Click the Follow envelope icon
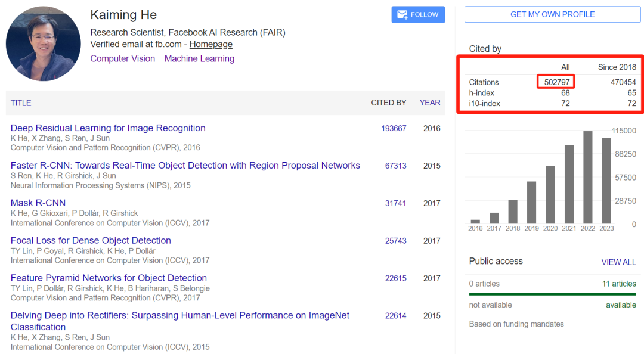The height and width of the screenshot is (354, 644). (402, 15)
